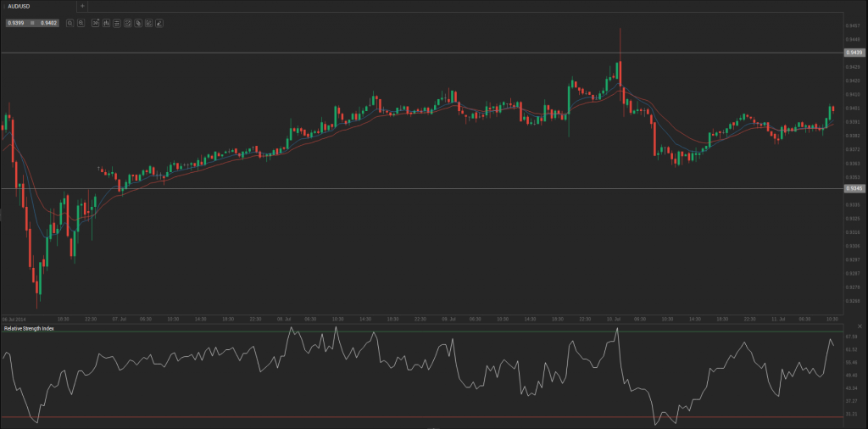Click the 0.9399 bid price button
The height and width of the screenshot is (429, 868).
[x=15, y=23]
